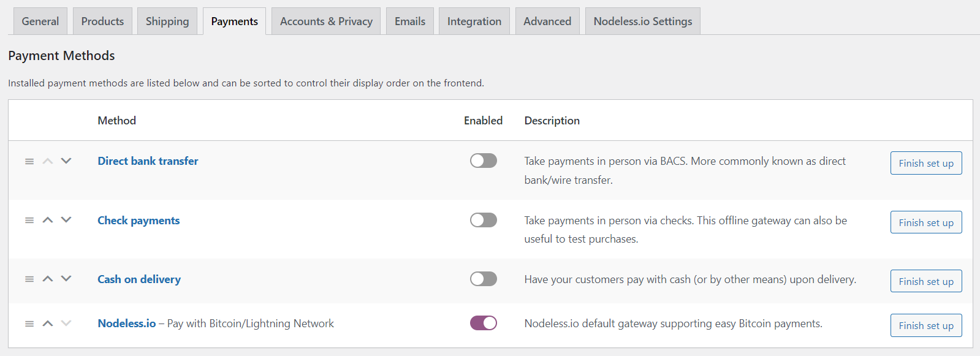
Task: Switch to the Shipping tab
Action: click(167, 21)
